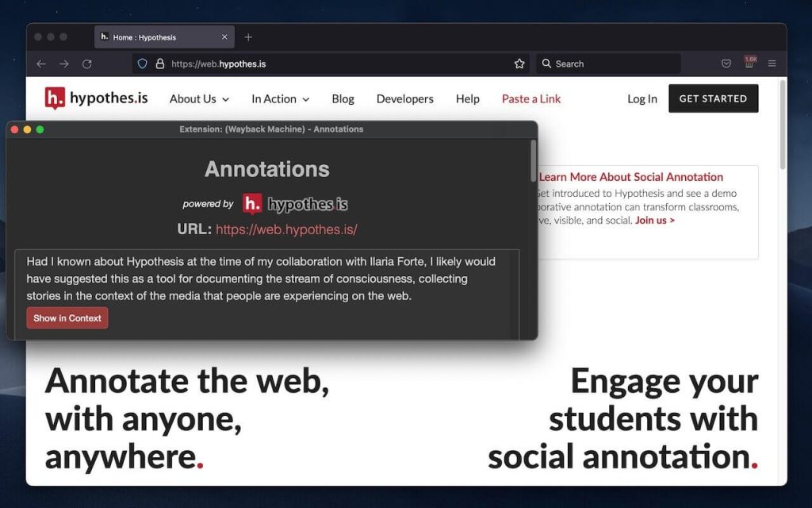
Task: Click the GET STARTED button
Action: pos(713,98)
